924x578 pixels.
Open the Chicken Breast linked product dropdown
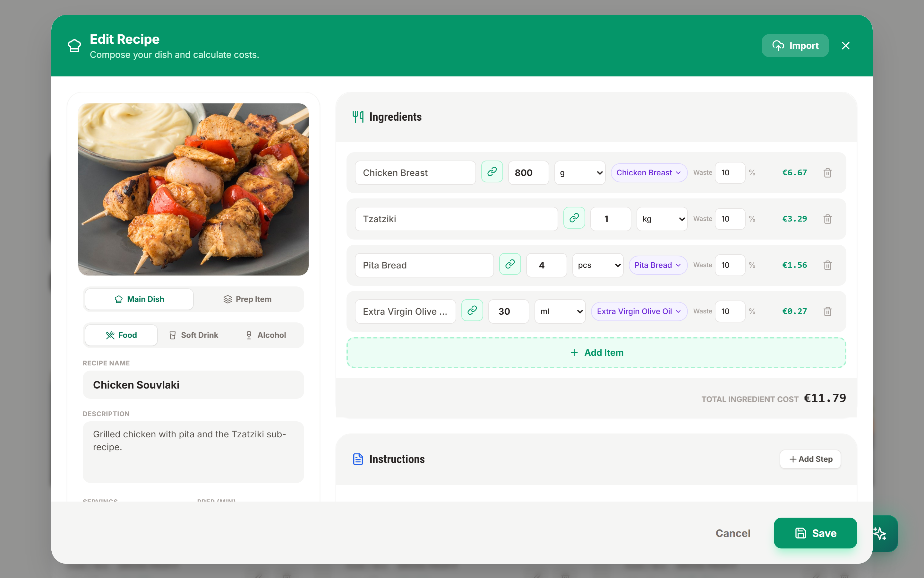pos(649,173)
